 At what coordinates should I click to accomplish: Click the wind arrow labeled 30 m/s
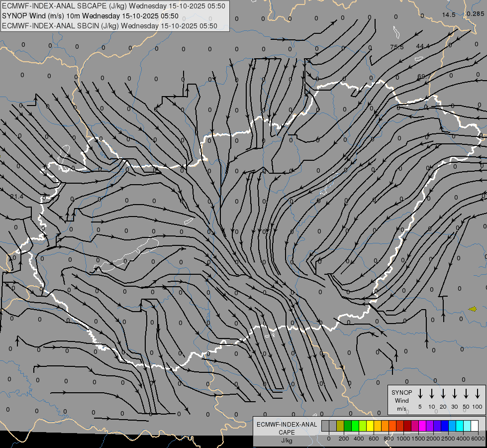pyautogui.click(x=454, y=393)
